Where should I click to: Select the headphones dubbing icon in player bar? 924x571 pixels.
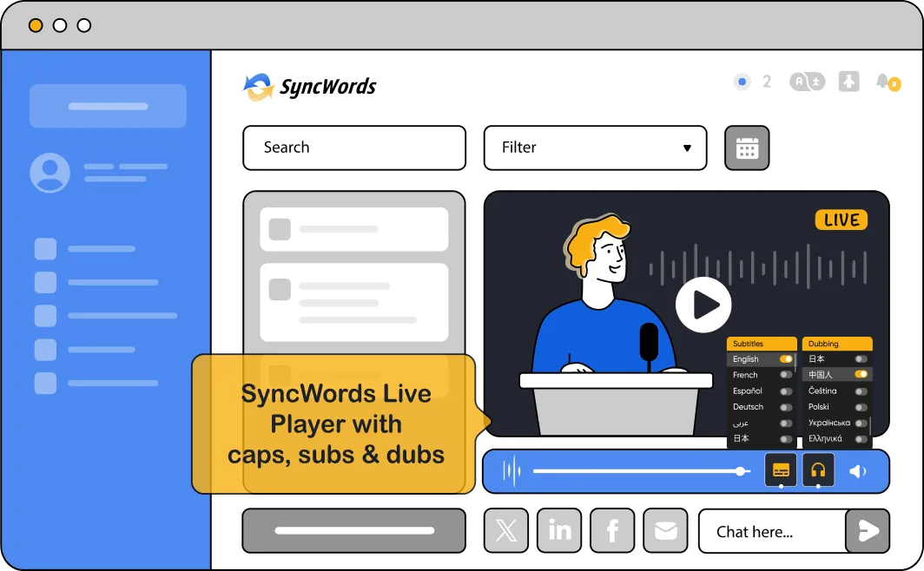pos(817,469)
